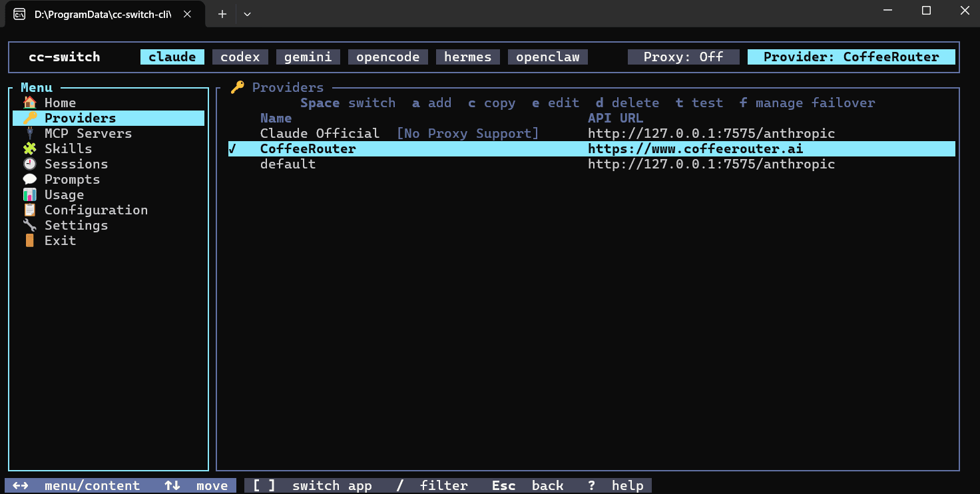Click the '/ filter' footer hint
This screenshot has width=980, height=494.
(x=432, y=485)
